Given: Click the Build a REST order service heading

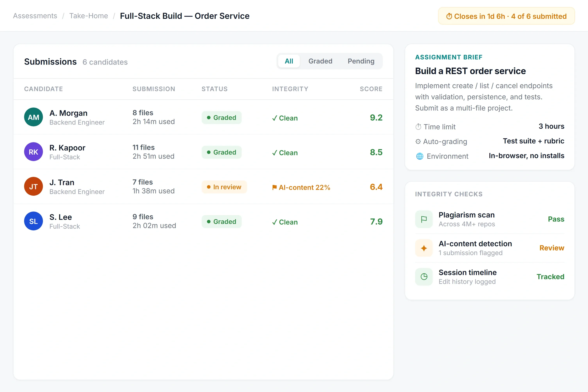Looking at the screenshot, I should point(470,71).
